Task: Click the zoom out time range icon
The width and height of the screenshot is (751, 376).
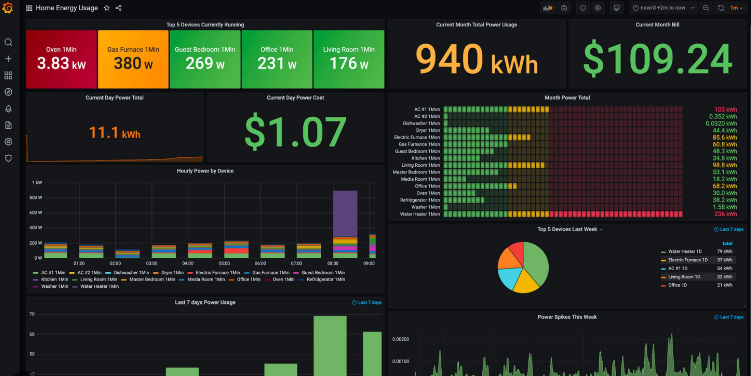Action: 706,8
